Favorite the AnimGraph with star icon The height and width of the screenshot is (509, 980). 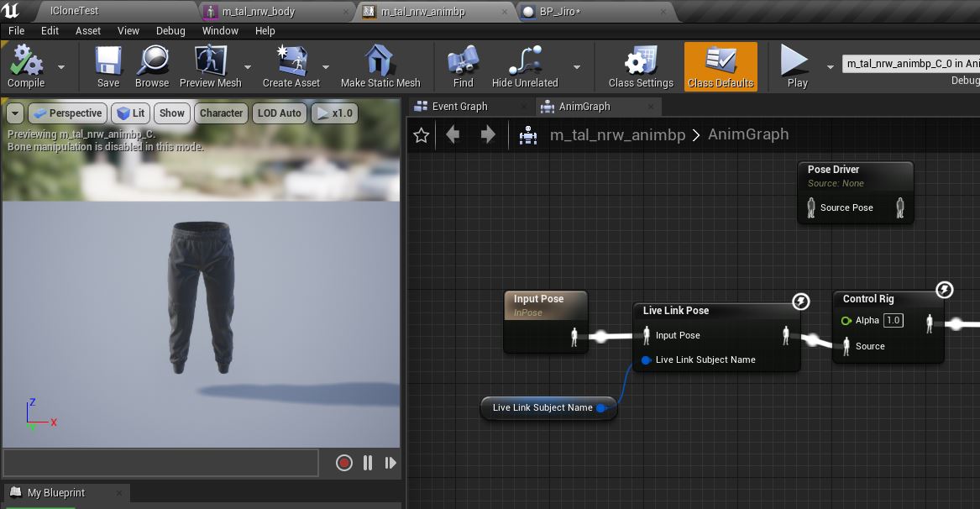click(x=422, y=135)
